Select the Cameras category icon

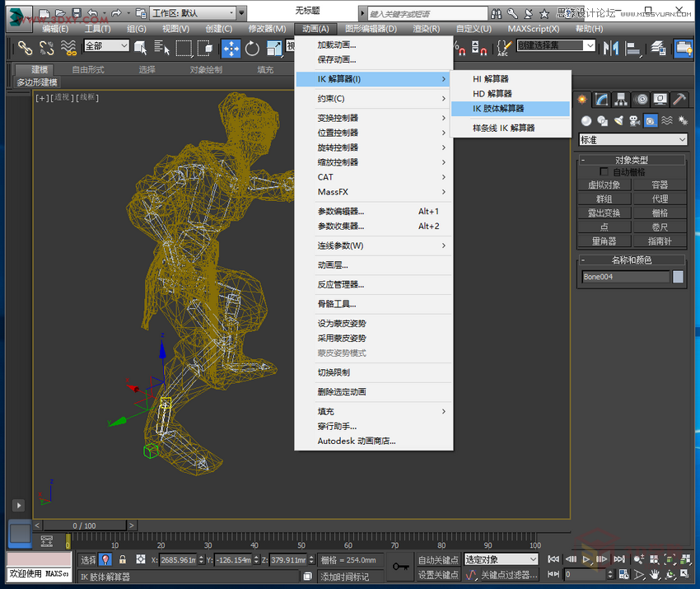634,120
